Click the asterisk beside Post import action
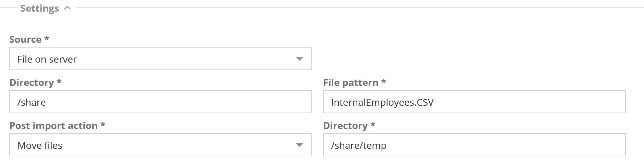Viewport: 644px width, 168px height. point(103,125)
